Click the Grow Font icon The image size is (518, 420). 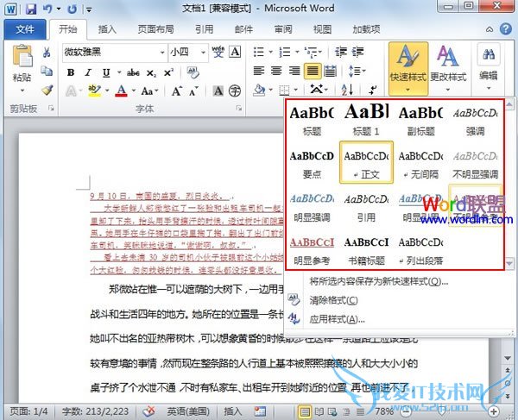(177, 91)
